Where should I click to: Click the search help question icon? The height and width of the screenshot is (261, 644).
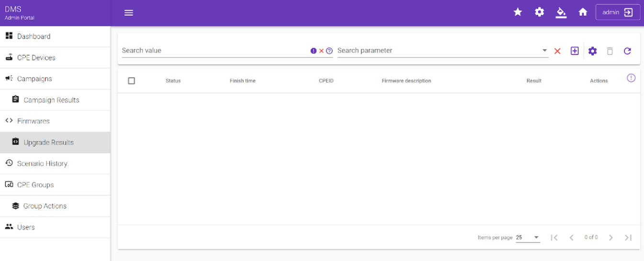tap(329, 51)
